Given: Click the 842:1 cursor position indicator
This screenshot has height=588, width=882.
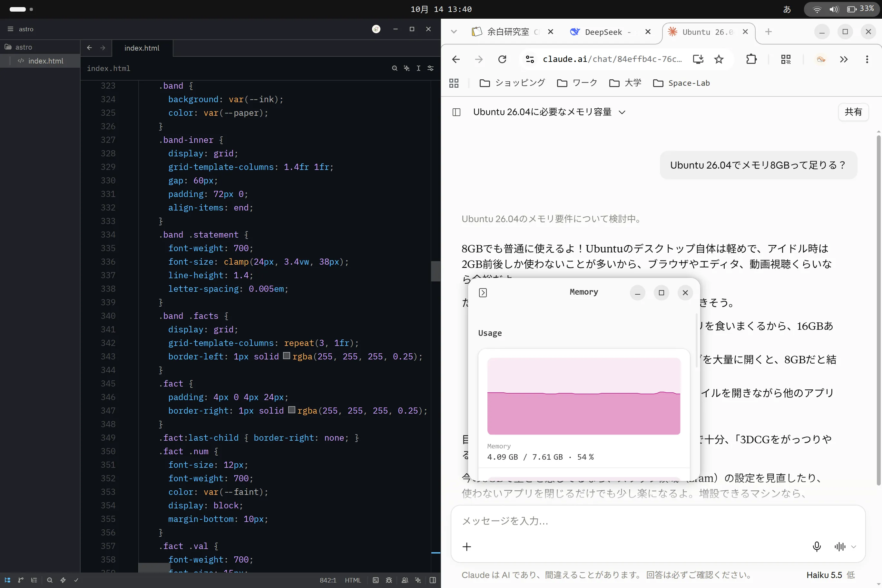Looking at the screenshot, I should point(328,580).
